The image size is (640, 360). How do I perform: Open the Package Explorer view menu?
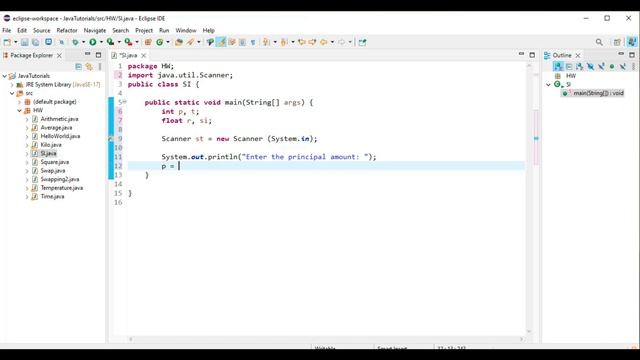click(100, 67)
